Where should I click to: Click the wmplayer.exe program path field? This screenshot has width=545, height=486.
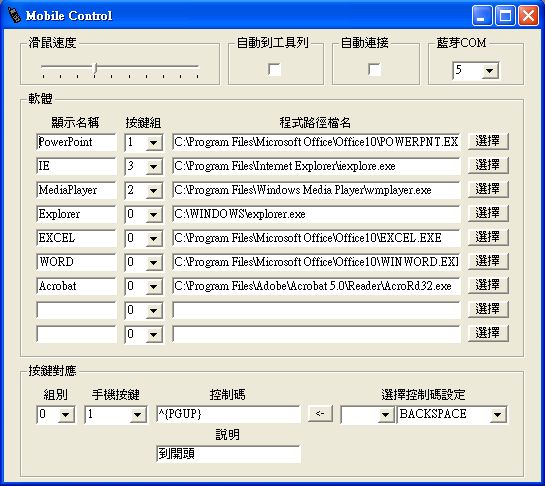click(316, 190)
